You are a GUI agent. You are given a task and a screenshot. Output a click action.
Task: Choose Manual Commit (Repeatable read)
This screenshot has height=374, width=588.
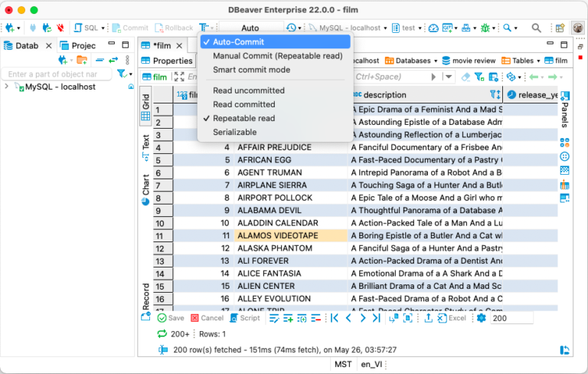(277, 56)
